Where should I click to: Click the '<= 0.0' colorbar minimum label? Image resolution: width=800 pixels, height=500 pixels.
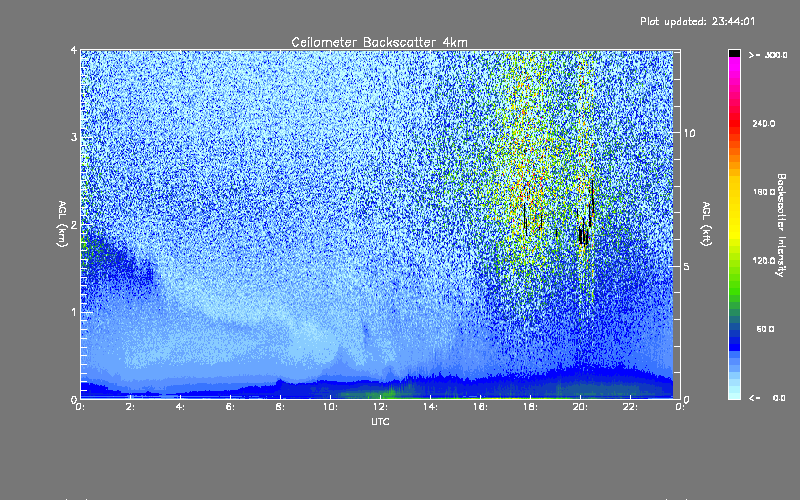(767, 398)
